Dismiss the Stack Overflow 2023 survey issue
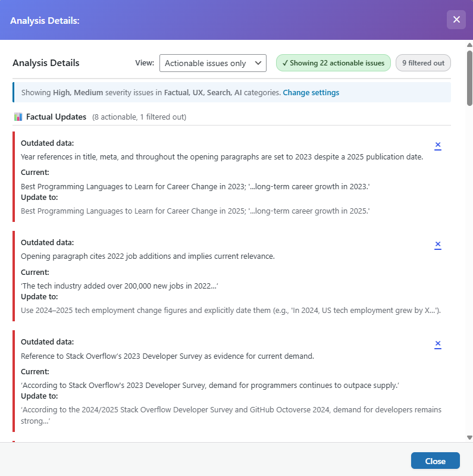The height and width of the screenshot is (476, 473). point(438,344)
